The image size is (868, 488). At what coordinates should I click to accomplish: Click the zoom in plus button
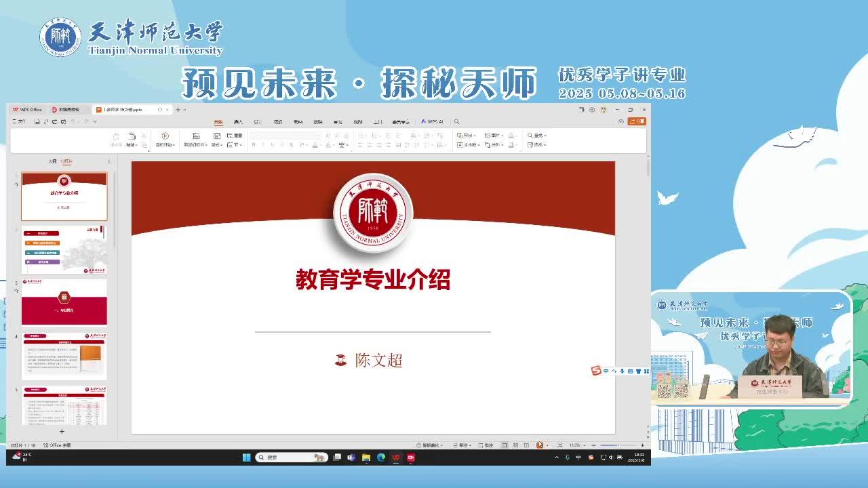(x=642, y=445)
